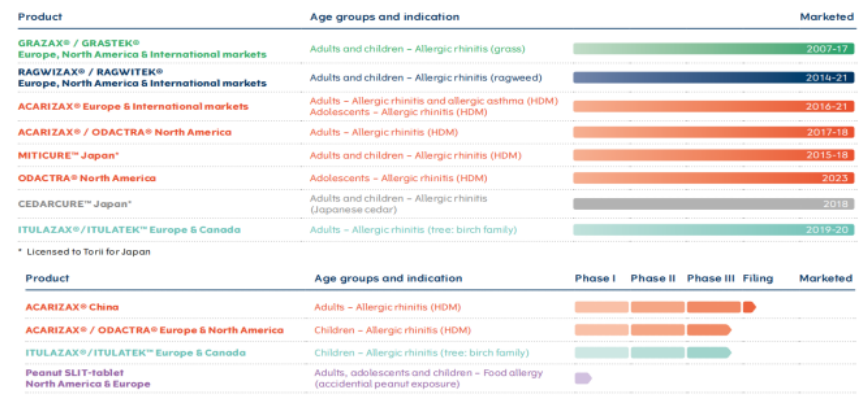Select the grey 2018 marketed bar
This screenshot has height=407, width=862.
[712, 203]
